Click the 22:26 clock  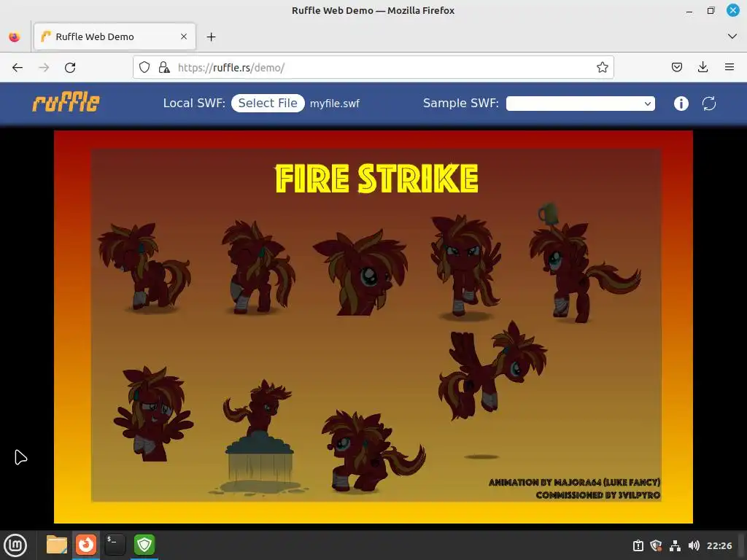719,545
